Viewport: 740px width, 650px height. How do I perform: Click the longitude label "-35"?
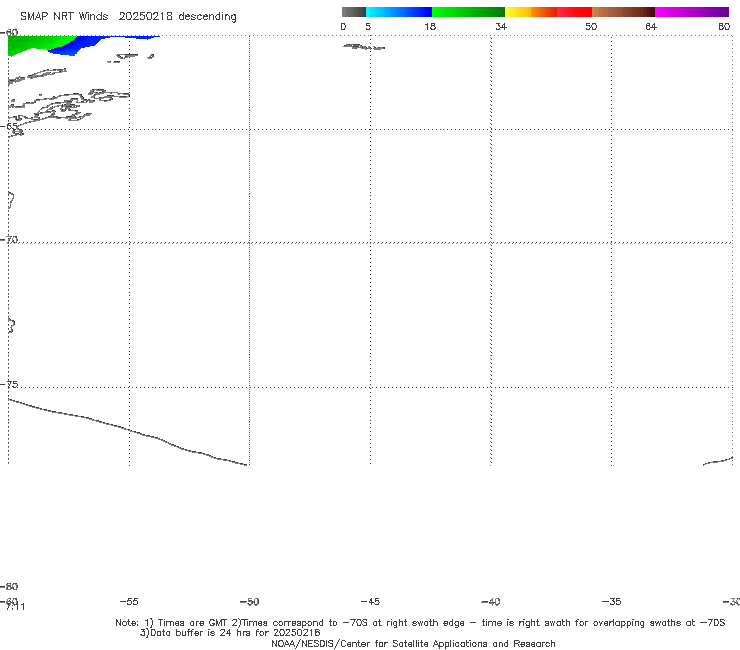pos(612,601)
